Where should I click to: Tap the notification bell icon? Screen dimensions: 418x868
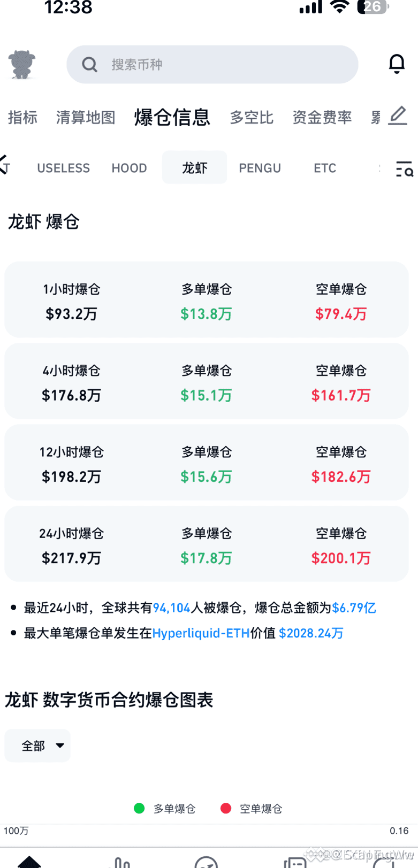(x=397, y=64)
